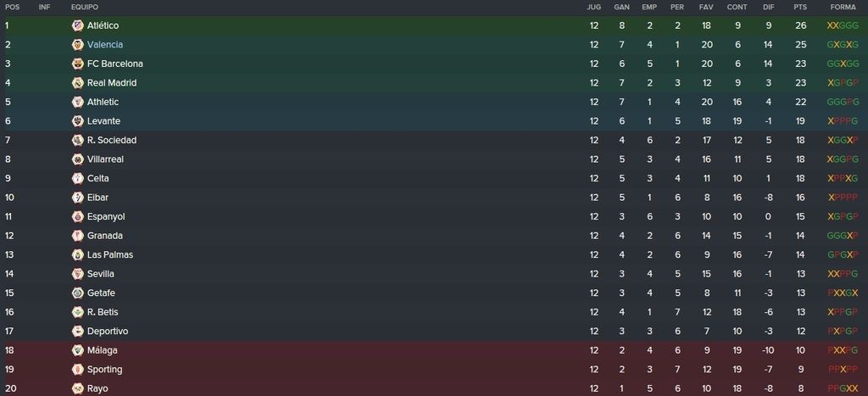Click the Villarreal club crest icon
Viewport: 868px width, 396px height.
click(x=77, y=159)
